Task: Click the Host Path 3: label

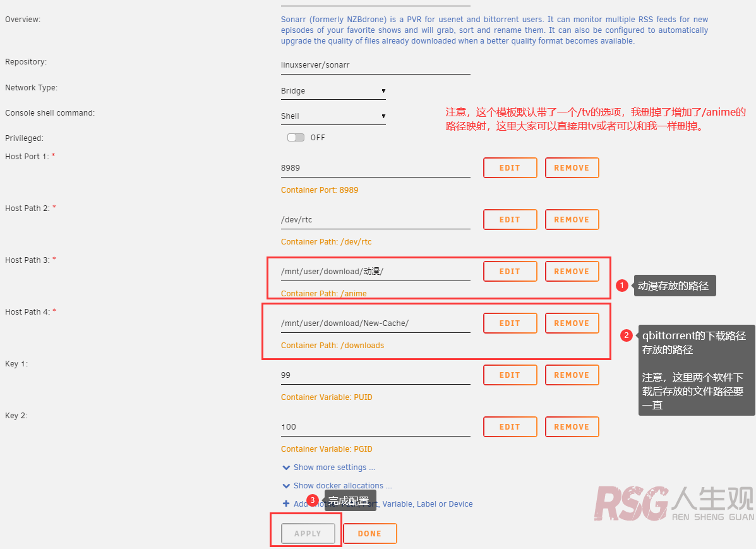Action: (28, 260)
